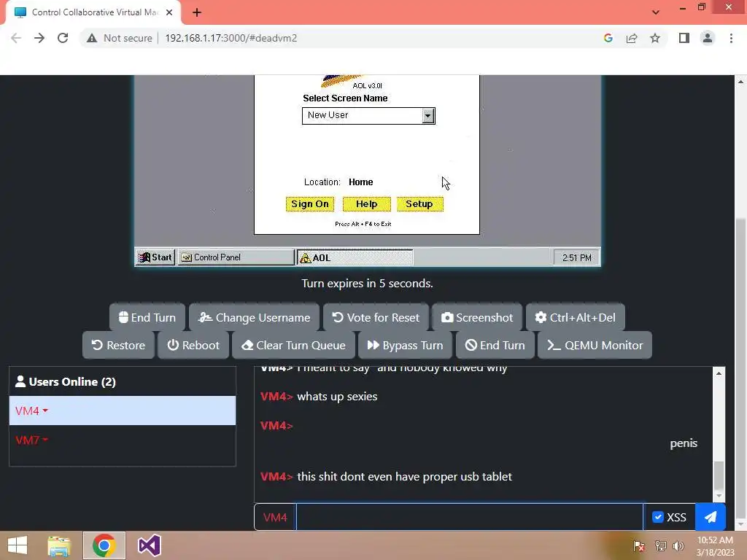747x560 pixels.
Task: Expand the VM4 user dropdown
Action: click(32, 411)
